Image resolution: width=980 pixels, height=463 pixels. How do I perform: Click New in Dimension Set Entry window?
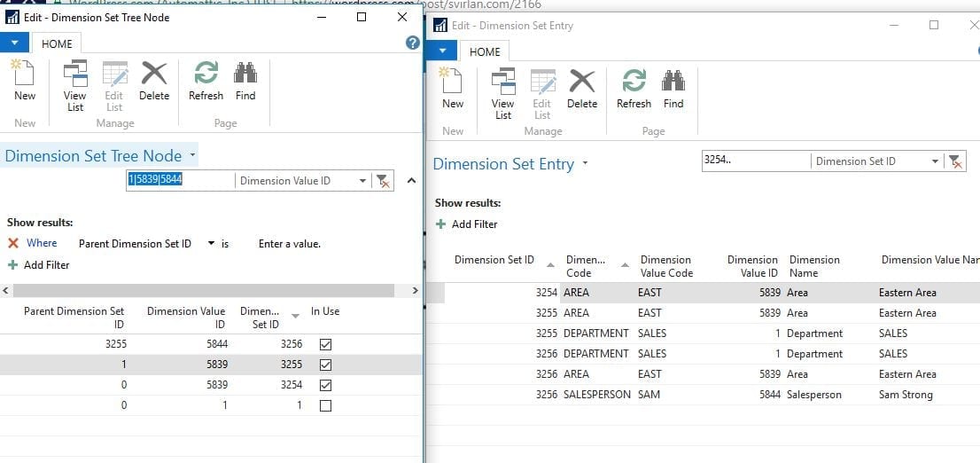tap(453, 90)
